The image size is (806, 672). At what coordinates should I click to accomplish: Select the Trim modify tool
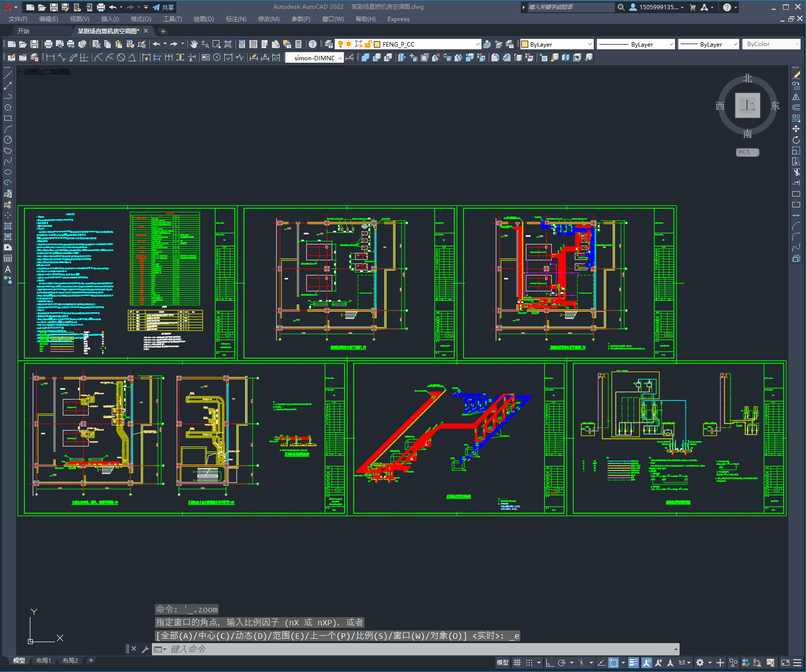click(x=796, y=172)
